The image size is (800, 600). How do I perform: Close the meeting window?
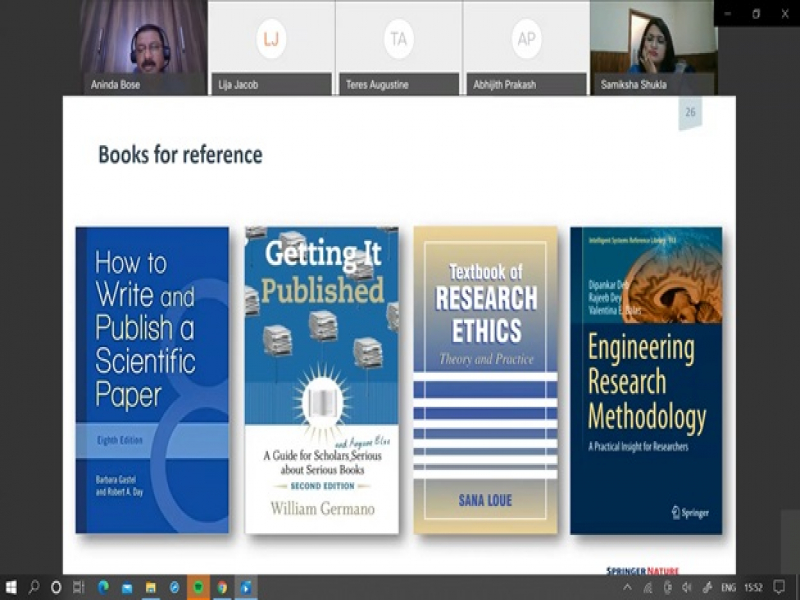[x=785, y=14]
